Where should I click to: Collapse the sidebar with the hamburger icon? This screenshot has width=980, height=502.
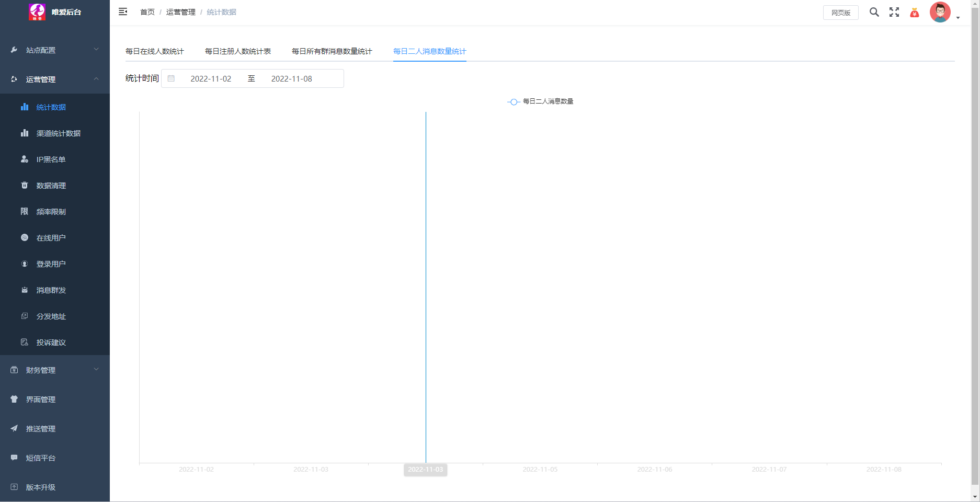[x=123, y=12]
